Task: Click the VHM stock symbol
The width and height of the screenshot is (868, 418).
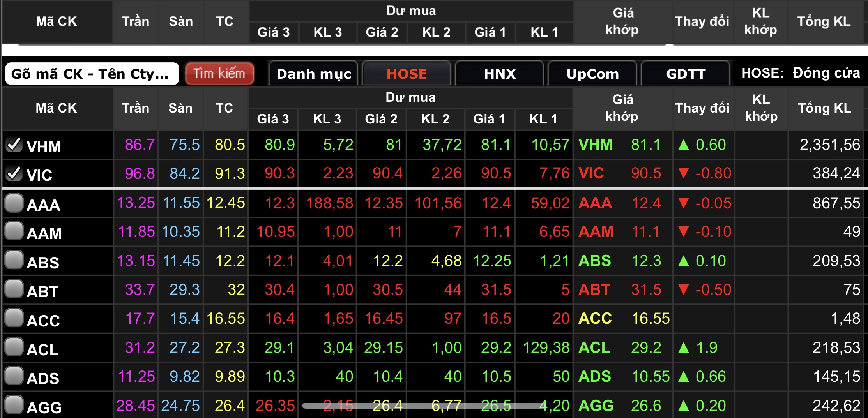Action: [x=44, y=147]
